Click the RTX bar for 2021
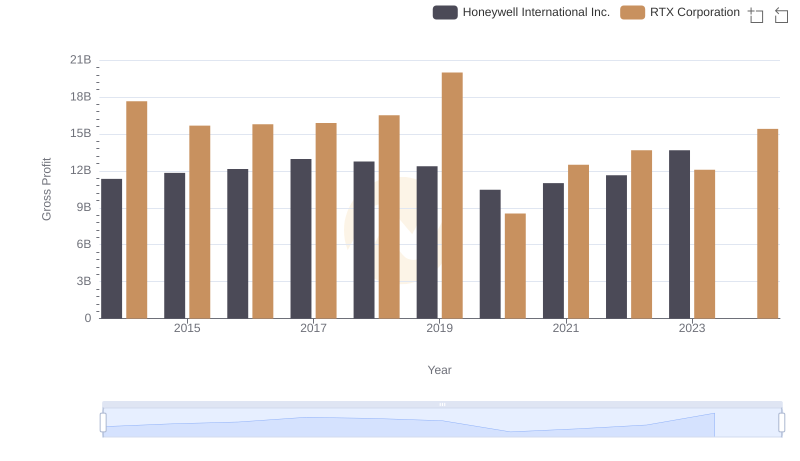Image resolution: width=800 pixels, height=461 pixels. coord(579,241)
